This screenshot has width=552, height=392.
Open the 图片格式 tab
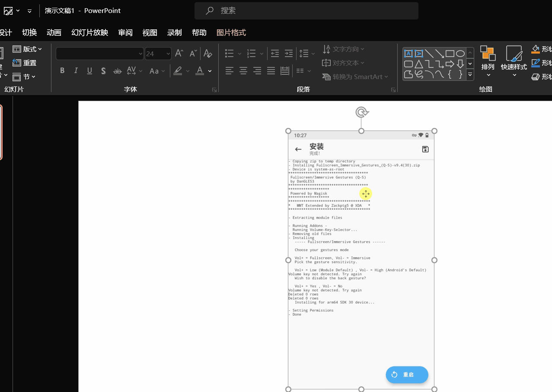[x=231, y=32]
